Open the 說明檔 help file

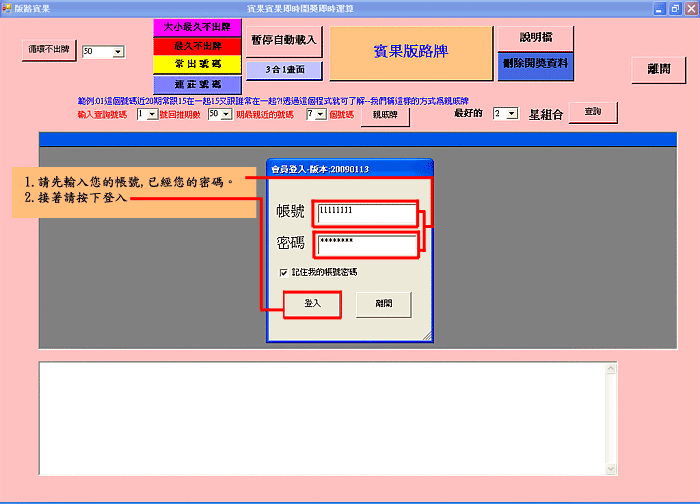535,37
